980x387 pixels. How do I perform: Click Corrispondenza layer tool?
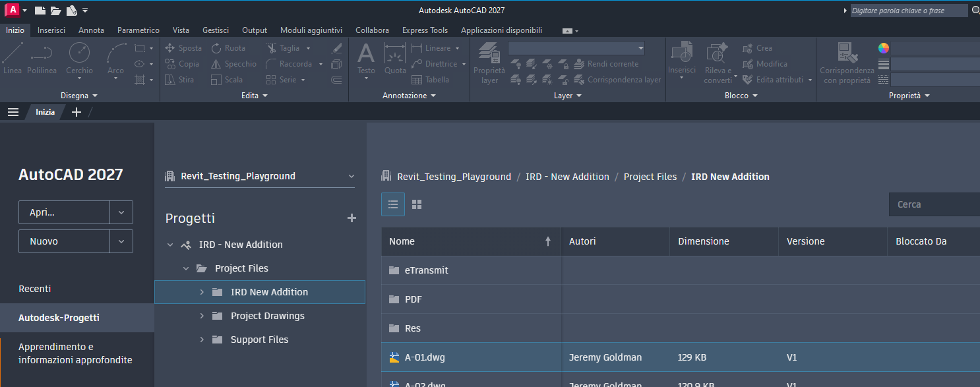[617, 80]
